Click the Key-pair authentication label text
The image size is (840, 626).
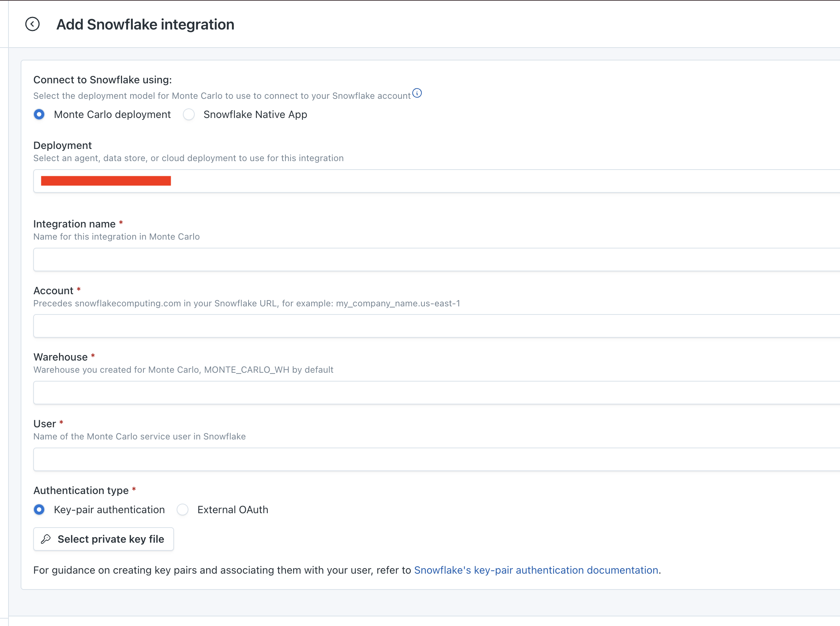[x=109, y=510]
